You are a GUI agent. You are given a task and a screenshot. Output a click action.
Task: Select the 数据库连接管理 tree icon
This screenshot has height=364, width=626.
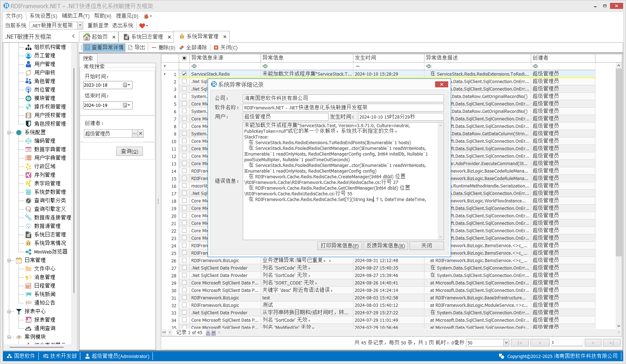pos(28,217)
